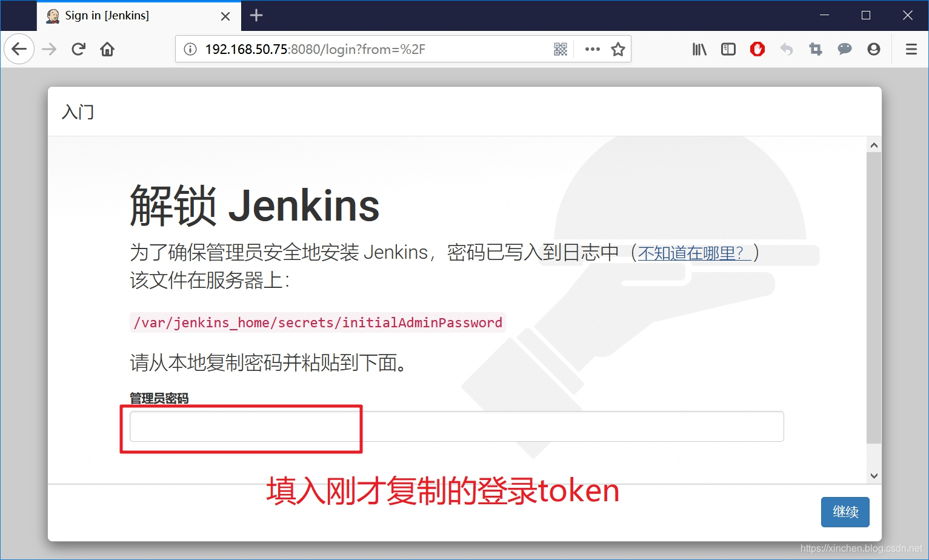Open the chat bubble extension icon

pos(845,49)
